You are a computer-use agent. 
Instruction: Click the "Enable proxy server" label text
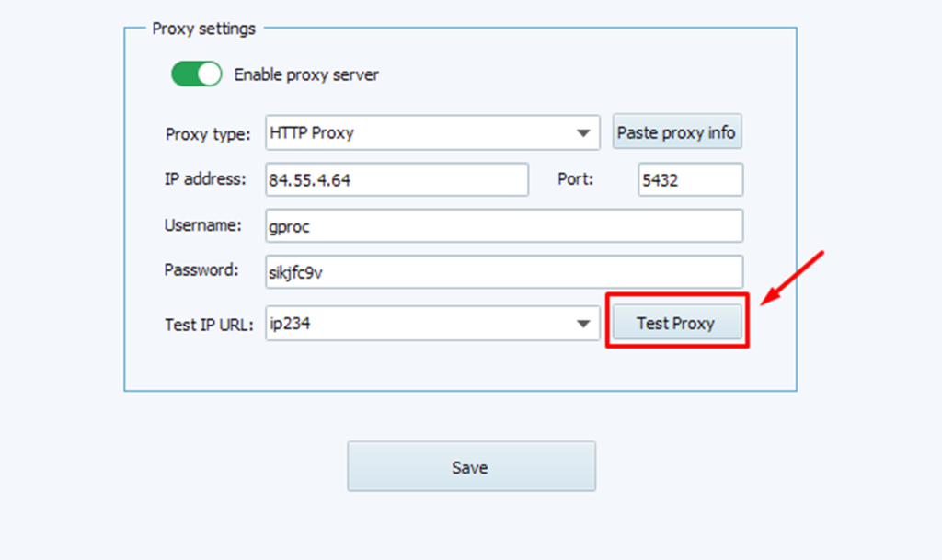pos(306,74)
